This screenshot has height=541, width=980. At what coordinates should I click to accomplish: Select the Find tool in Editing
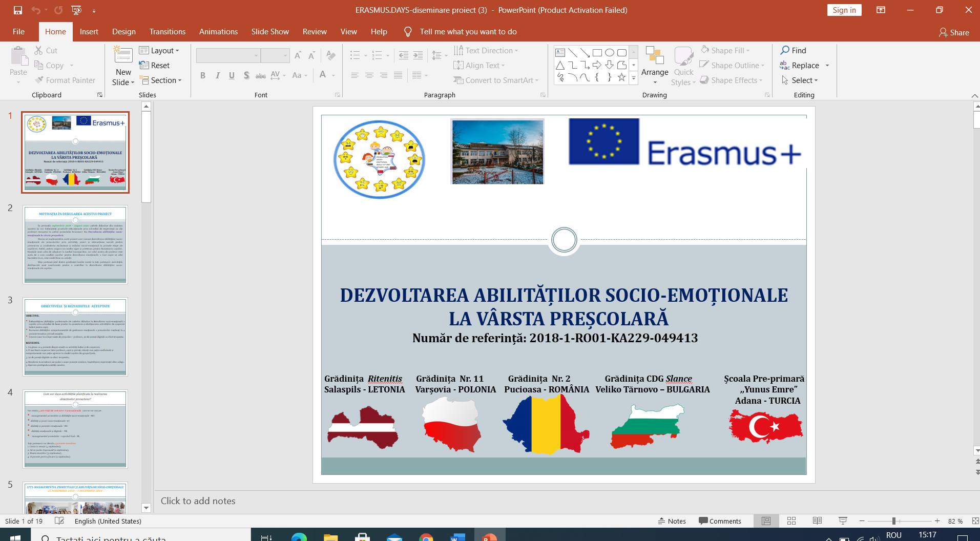pos(793,50)
